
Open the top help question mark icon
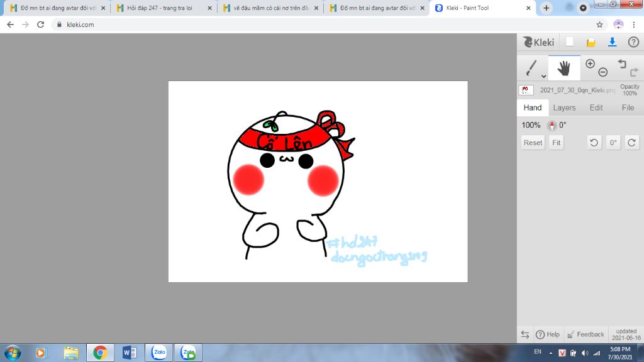(634, 42)
